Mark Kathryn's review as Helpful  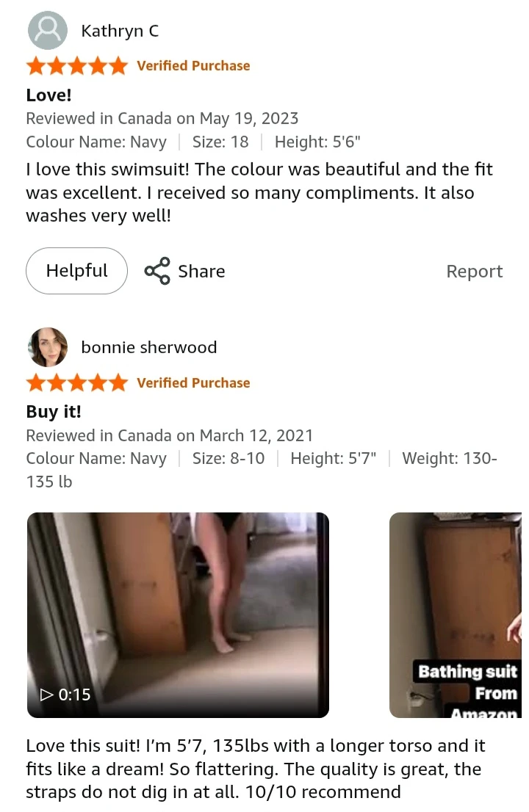pos(76,271)
